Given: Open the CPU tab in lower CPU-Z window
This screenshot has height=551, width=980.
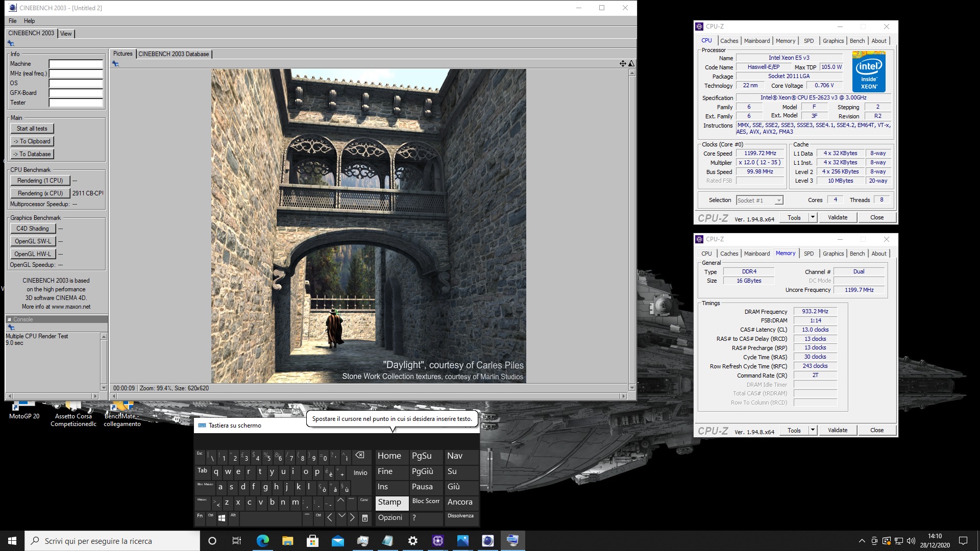Looking at the screenshot, I should 706,254.
